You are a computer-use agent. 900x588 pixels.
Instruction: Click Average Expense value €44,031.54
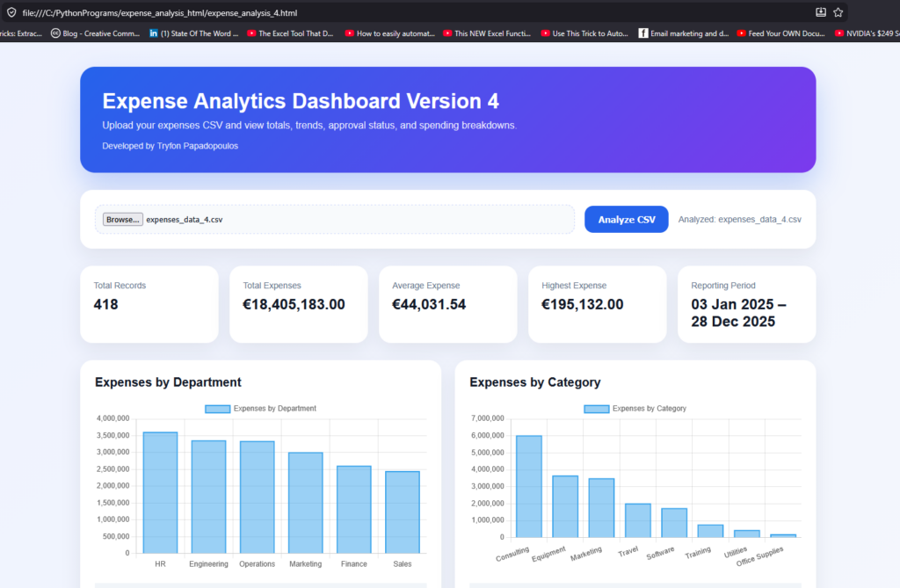(x=429, y=304)
